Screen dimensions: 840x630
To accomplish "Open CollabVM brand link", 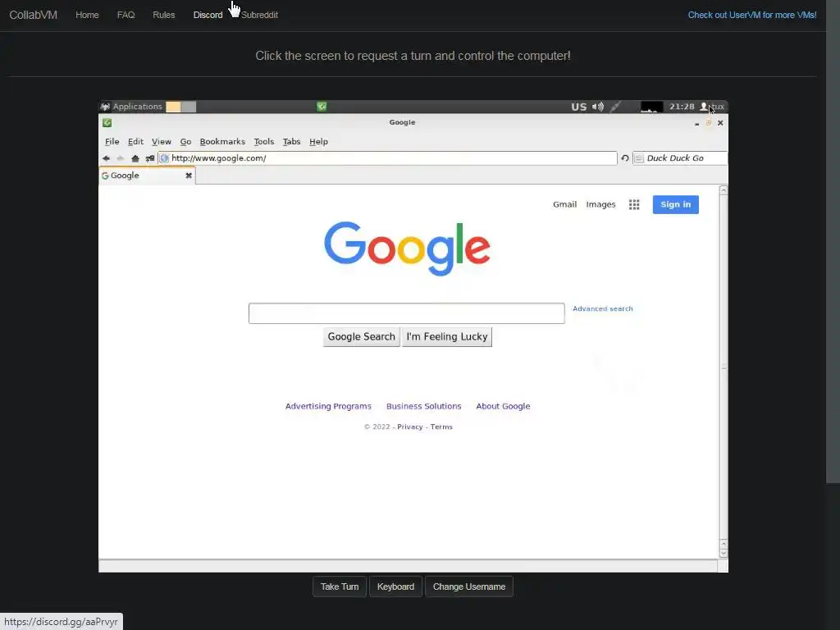I will pyautogui.click(x=33, y=15).
